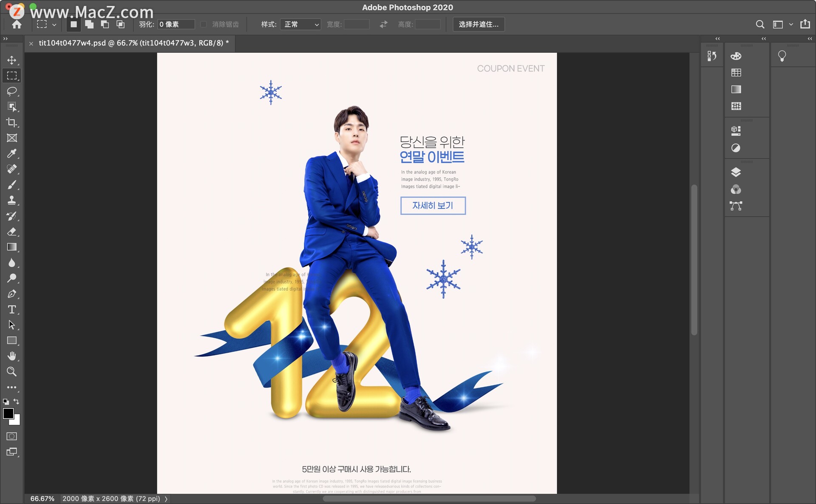816x504 pixels.
Task: Open the Layers panel icon
Action: (x=736, y=172)
